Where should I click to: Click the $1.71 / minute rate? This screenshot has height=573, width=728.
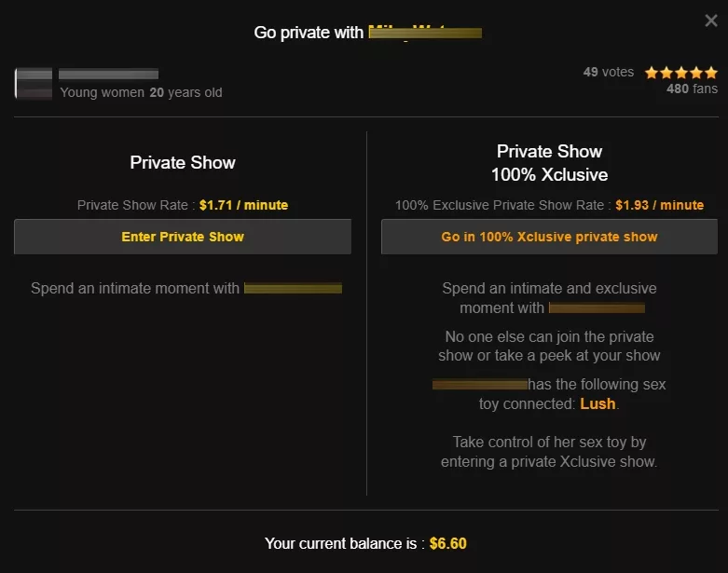coord(243,205)
